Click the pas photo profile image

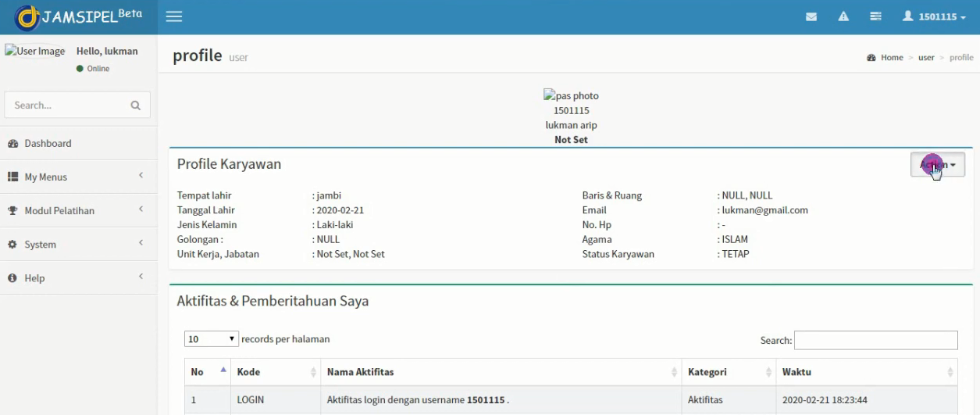click(x=571, y=96)
